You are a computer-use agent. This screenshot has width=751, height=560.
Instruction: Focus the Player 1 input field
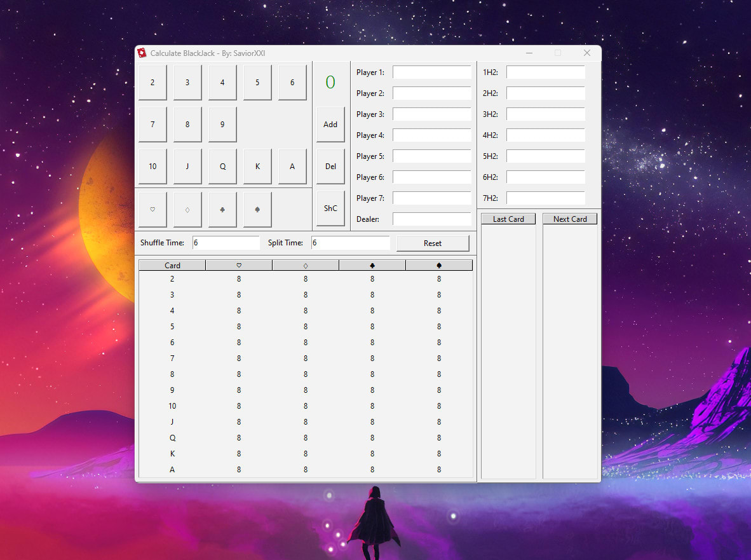[x=432, y=72]
